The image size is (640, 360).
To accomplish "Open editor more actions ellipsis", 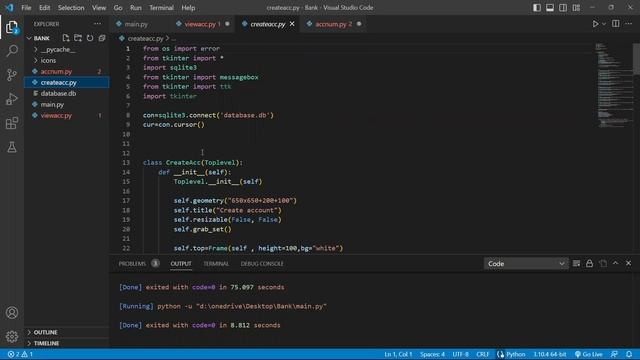I will [x=628, y=24].
